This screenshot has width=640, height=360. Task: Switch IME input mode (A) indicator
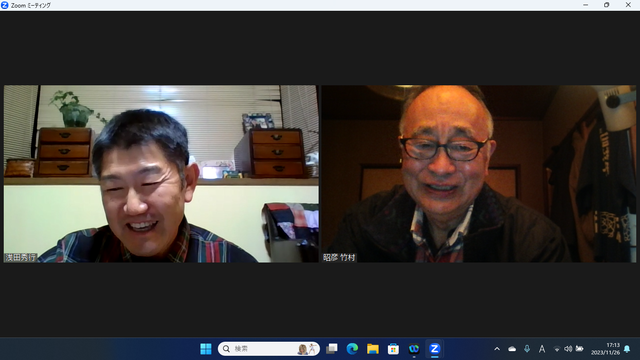point(542,349)
